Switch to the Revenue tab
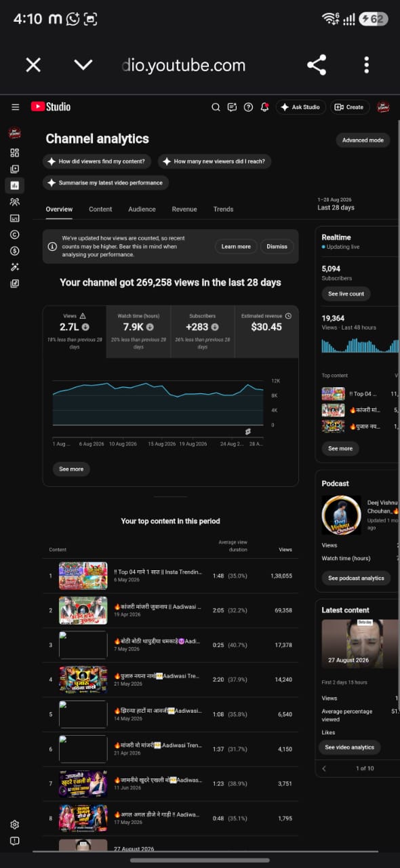 [184, 209]
